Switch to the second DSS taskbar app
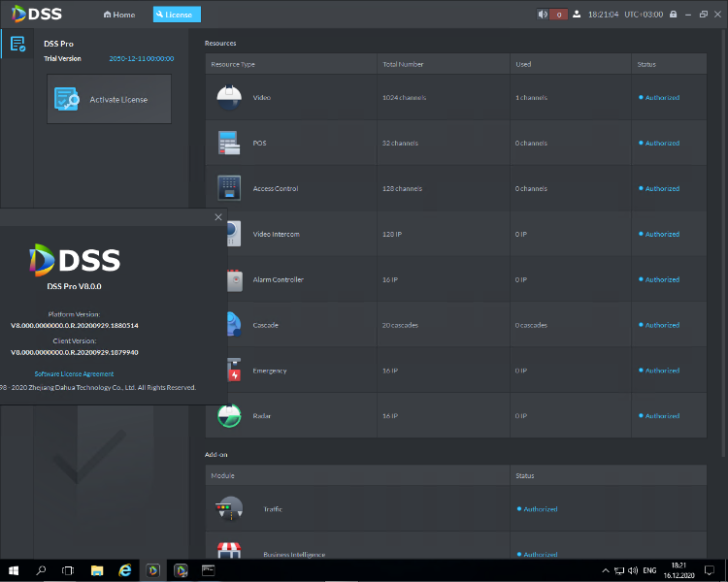Image resolution: width=728 pixels, height=582 pixels. tap(181, 570)
